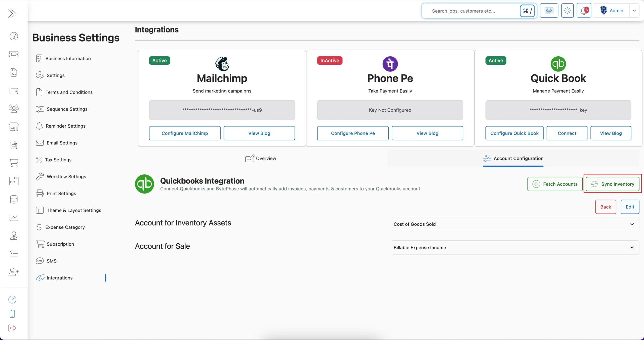Image resolution: width=644 pixels, height=340 pixels.
Task: Open the database stack icon in sidebar
Action: 14,199
